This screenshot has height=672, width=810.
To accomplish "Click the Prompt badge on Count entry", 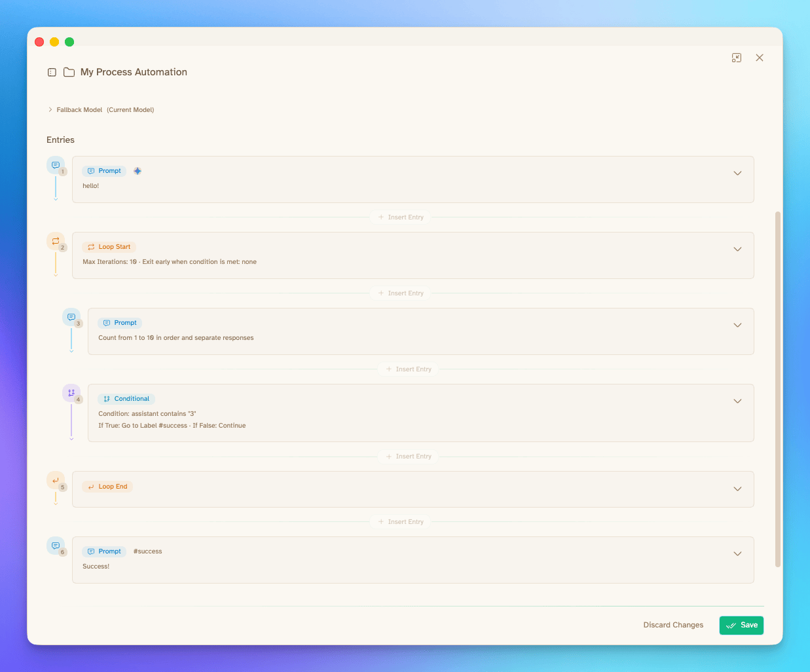I will pyautogui.click(x=120, y=323).
